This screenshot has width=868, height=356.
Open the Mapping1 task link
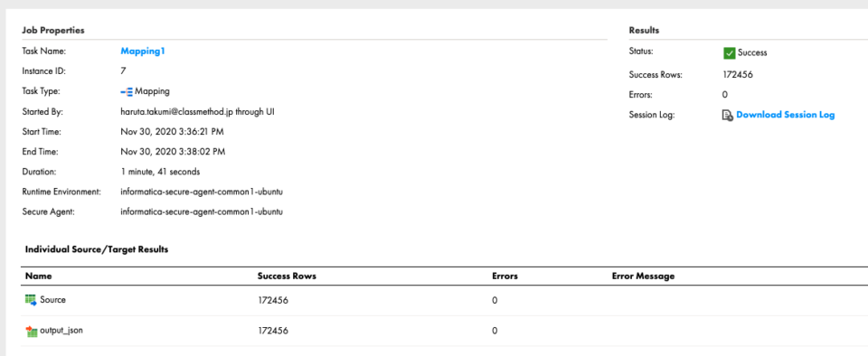(143, 52)
